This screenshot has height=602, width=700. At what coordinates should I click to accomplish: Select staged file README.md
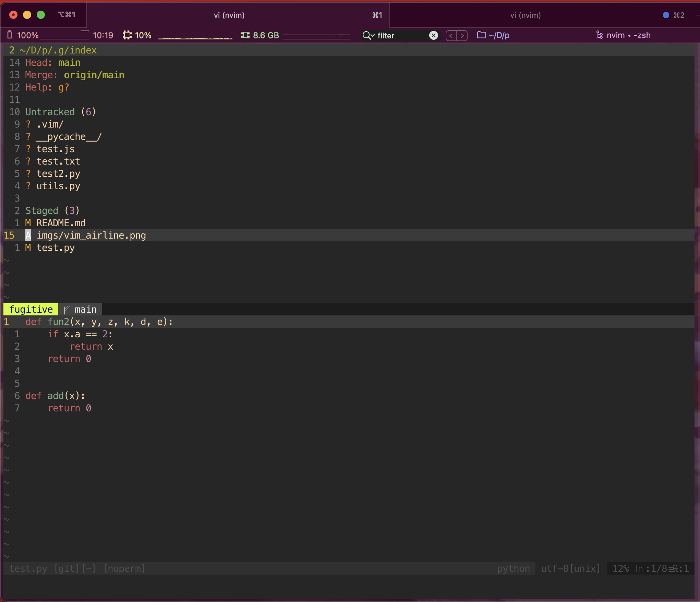61,223
